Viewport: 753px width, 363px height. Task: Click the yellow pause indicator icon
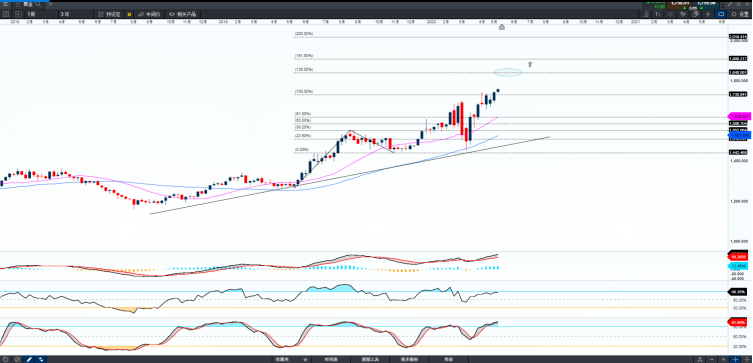pyautogui.click(x=129, y=14)
